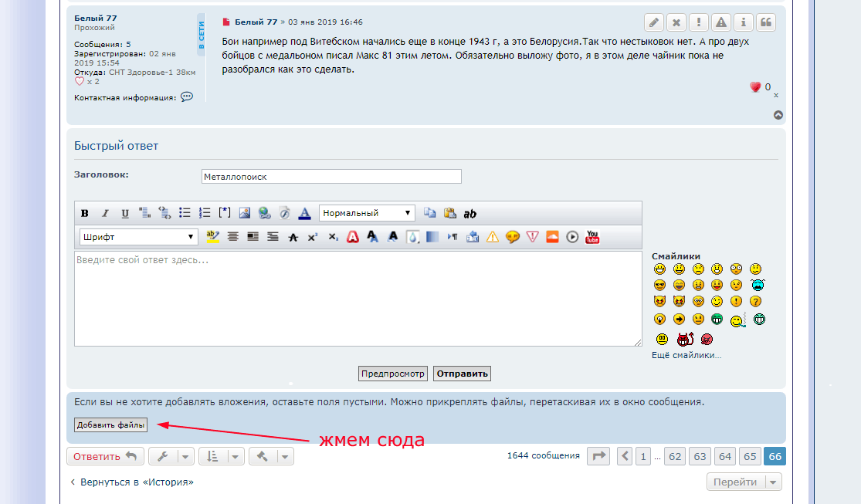Click the Добавить файлы button

110,425
